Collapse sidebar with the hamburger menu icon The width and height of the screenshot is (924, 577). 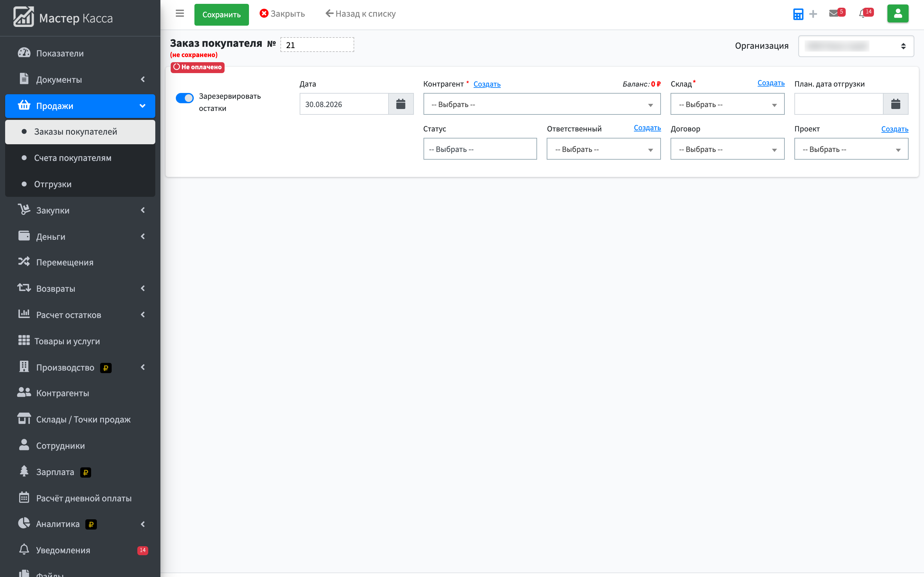[x=180, y=13]
